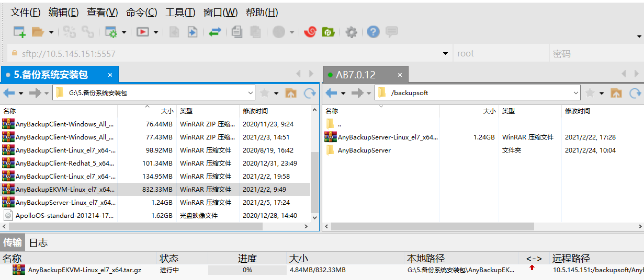Refresh the remote pane
644x280 pixels.
tap(635, 93)
